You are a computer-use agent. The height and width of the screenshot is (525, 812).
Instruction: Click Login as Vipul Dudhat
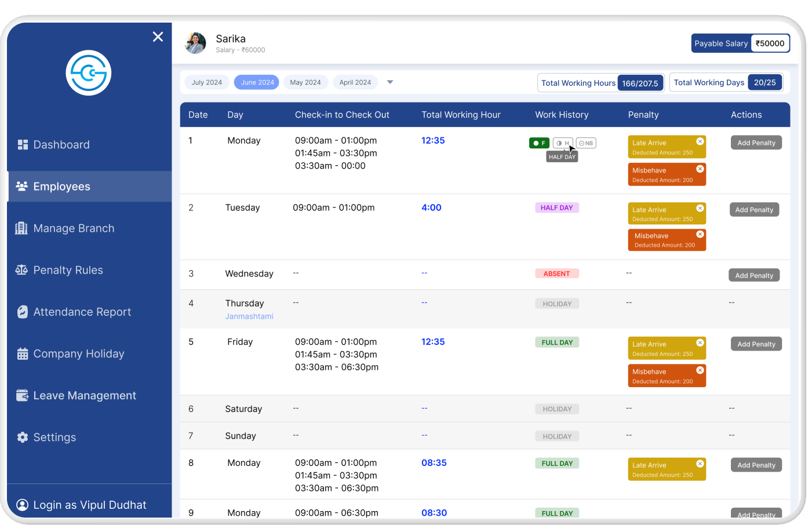(x=89, y=505)
